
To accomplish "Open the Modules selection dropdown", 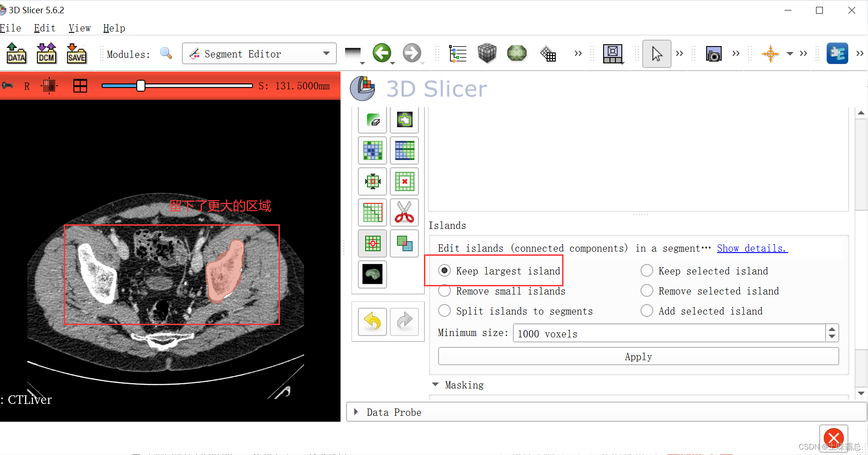I will click(x=258, y=53).
